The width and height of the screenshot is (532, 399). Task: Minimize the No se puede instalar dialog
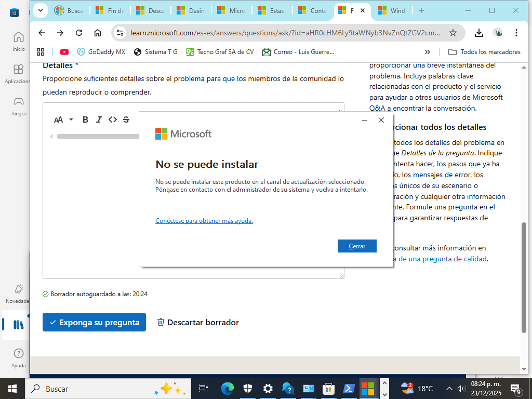coord(365,120)
